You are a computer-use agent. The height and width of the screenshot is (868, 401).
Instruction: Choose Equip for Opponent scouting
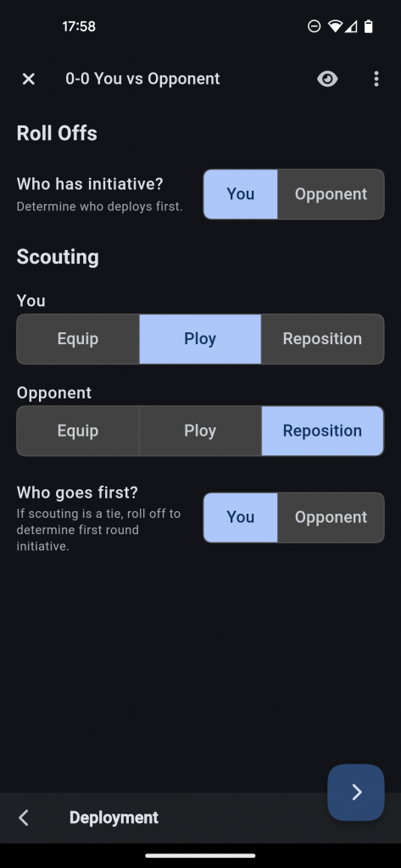(x=78, y=431)
